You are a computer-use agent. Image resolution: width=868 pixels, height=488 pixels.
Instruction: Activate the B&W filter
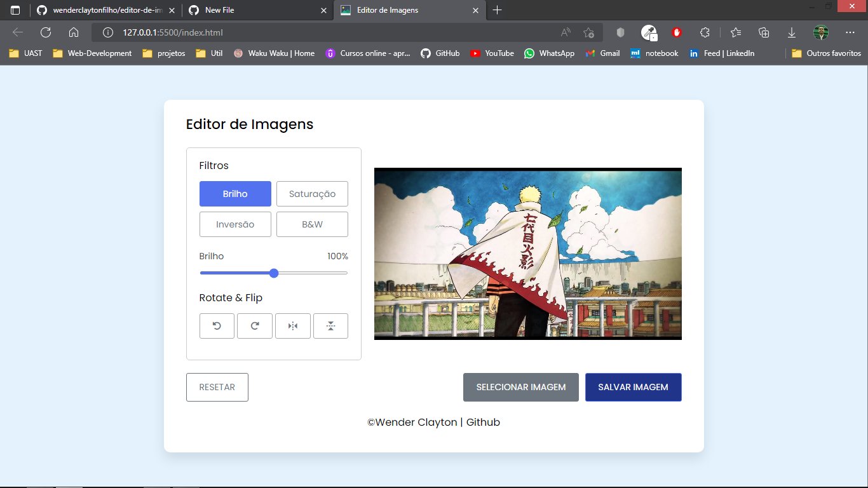tap(312, 224)
